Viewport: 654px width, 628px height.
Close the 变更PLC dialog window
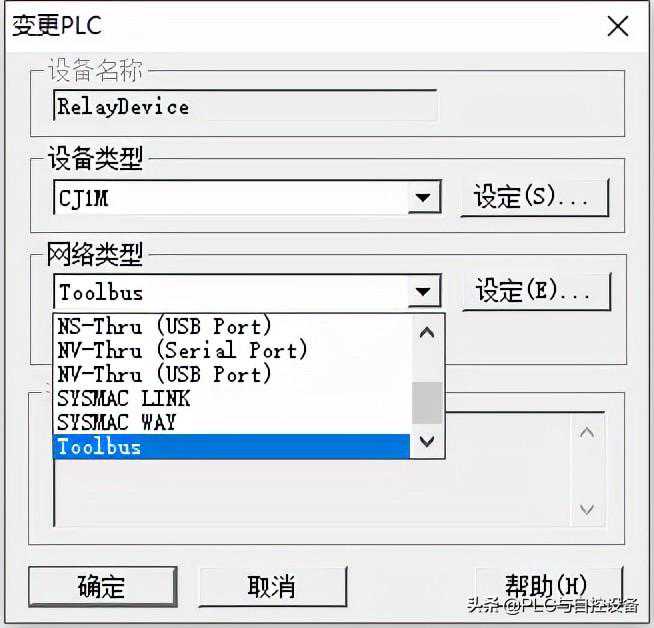[617, 26]
